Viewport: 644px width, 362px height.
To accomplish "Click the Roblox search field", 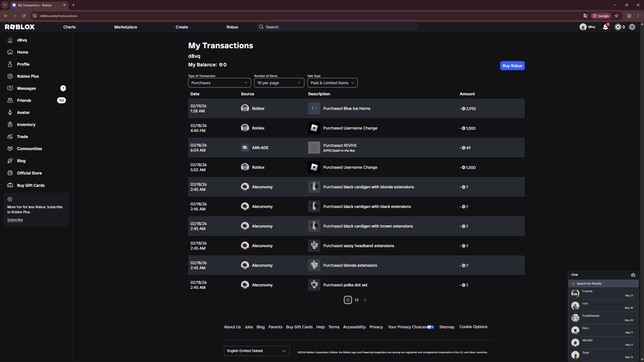I will 337,27.
